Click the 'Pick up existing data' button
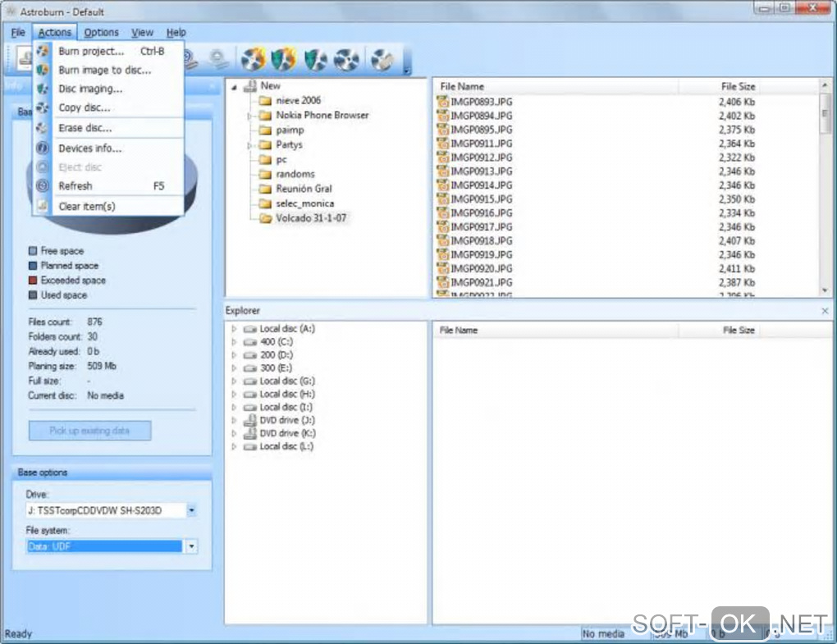This screenshot has height=644, width=837. click(89, 431)
